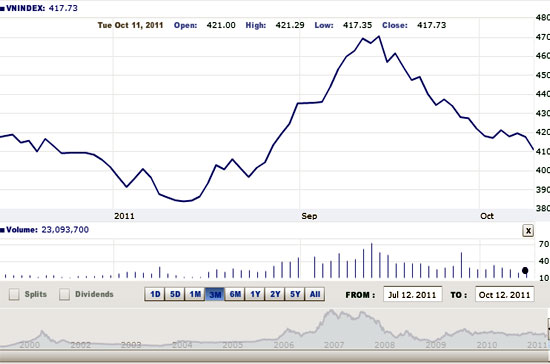Click the Sep axis label

(x=309, y=216)
